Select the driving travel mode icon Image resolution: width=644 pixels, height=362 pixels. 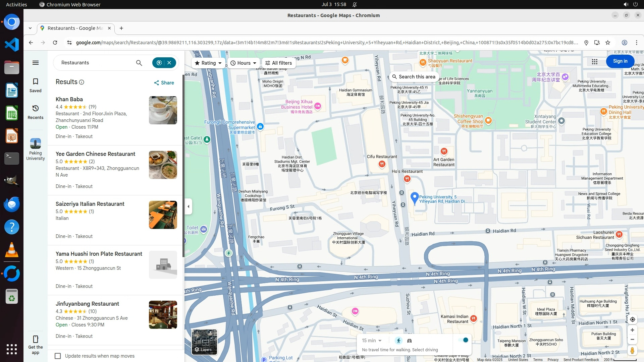coord(410,341)
